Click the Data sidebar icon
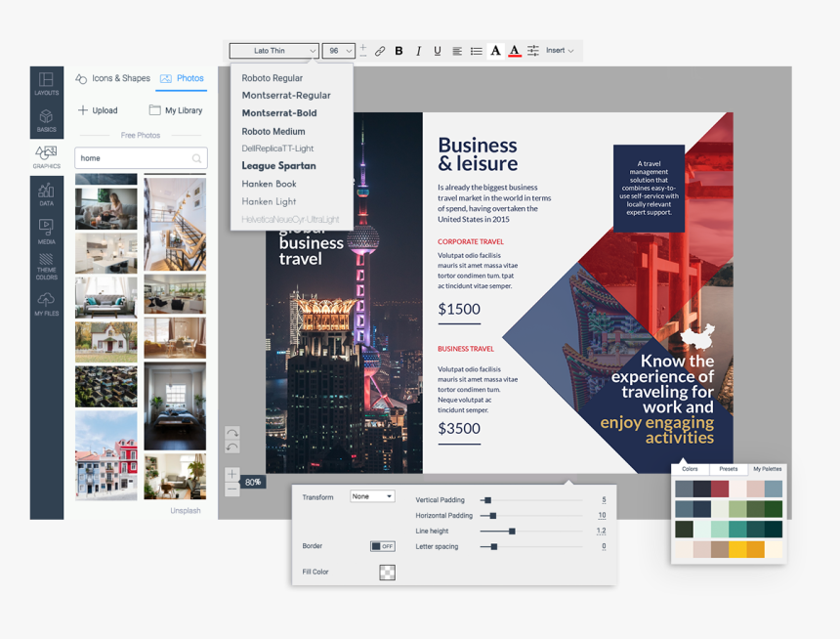 pyautogui.click(x=46, y=193)
